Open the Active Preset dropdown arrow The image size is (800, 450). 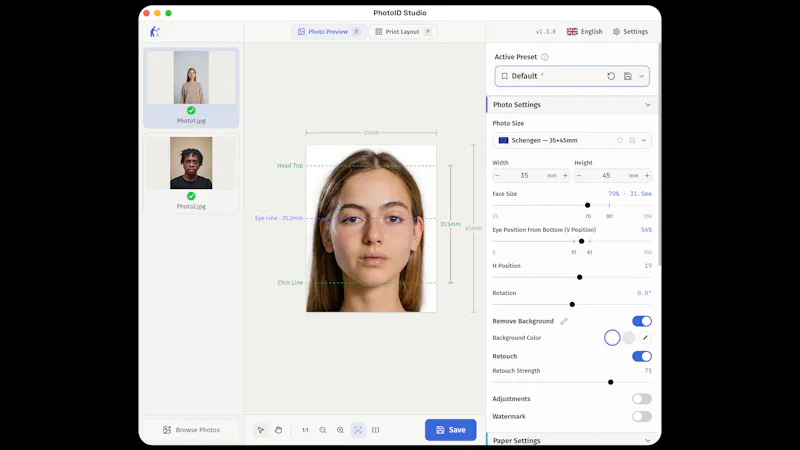tap(641, 76)
